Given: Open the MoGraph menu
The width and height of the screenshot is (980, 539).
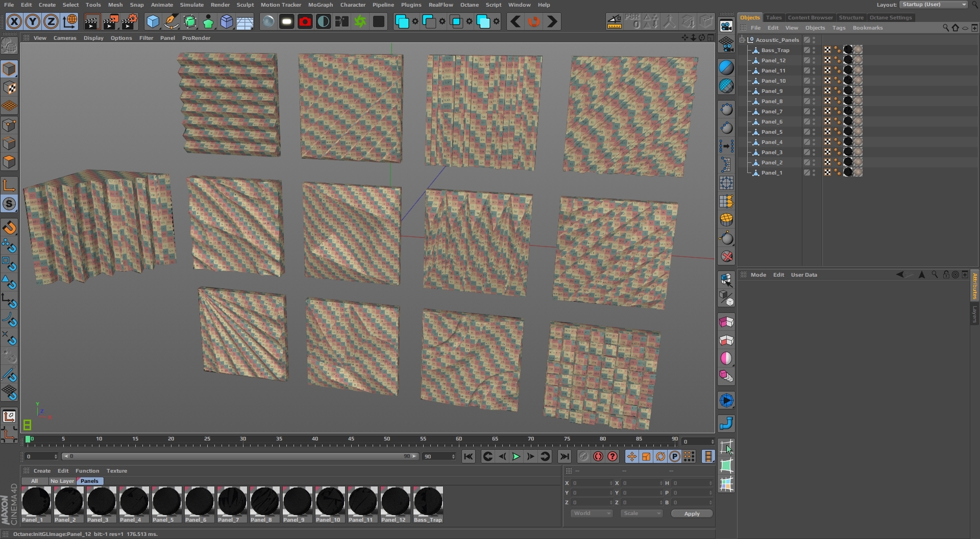Looking at the screenshot, I should (320, 5).
